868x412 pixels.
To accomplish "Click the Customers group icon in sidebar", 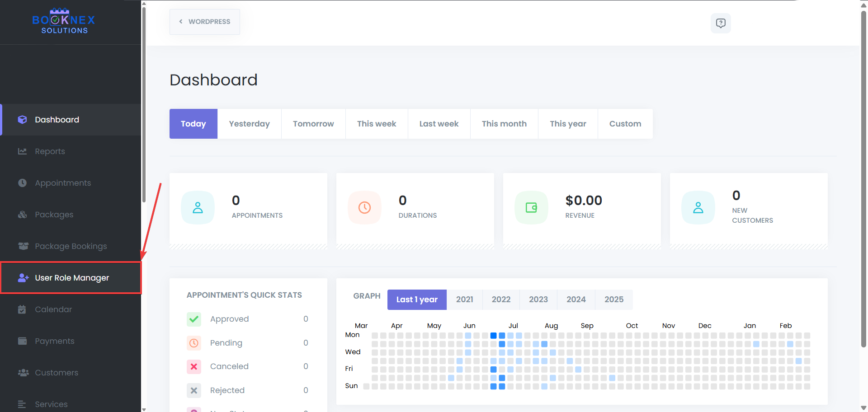I will click(23, 373).
